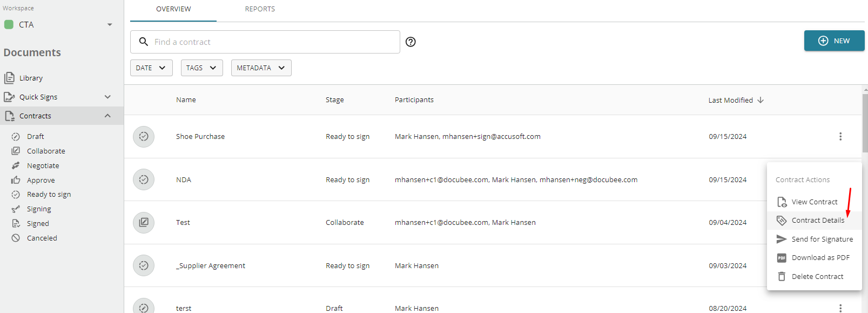This screenshot has height=313, width=868.
Task: Open the CTA workspace dropdown
Action: (x=110, y=24)
